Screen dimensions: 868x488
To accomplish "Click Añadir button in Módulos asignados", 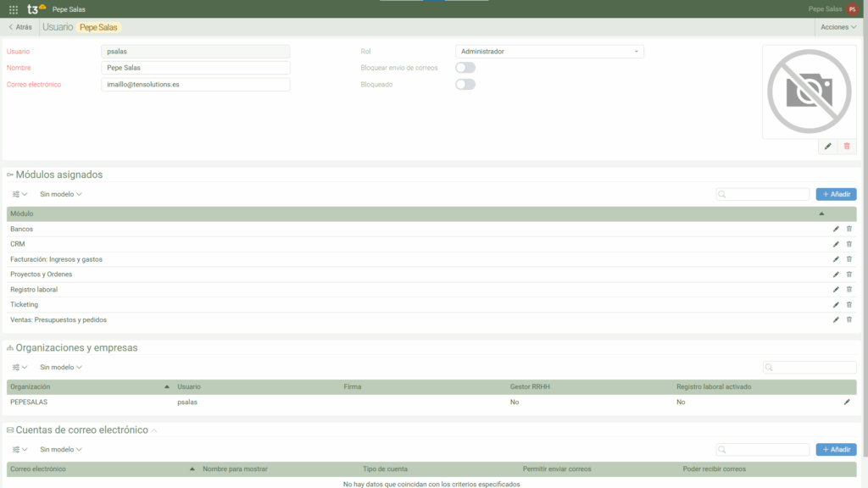I will coord(836,194).
